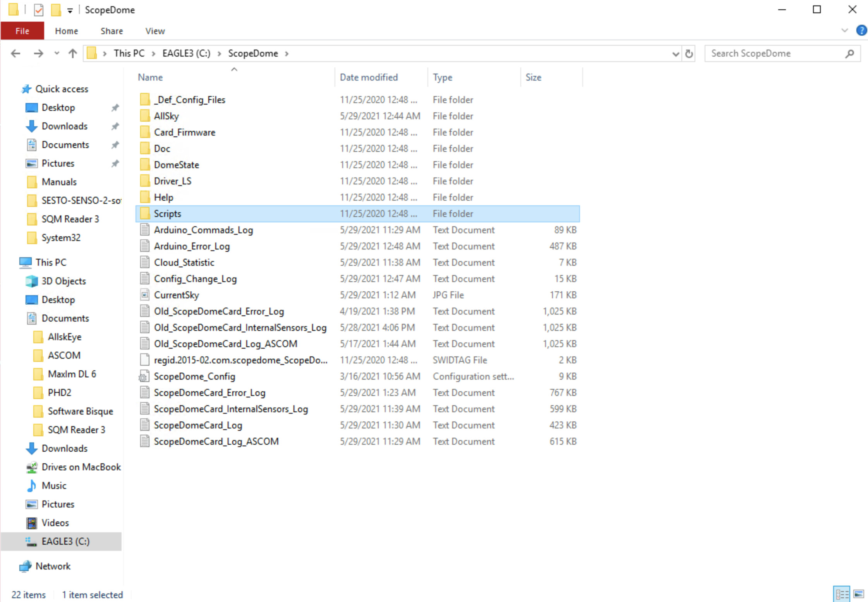Screen dimensions: 868x602
Task: Open the address bar history dropdown
Action: (676, 54)
